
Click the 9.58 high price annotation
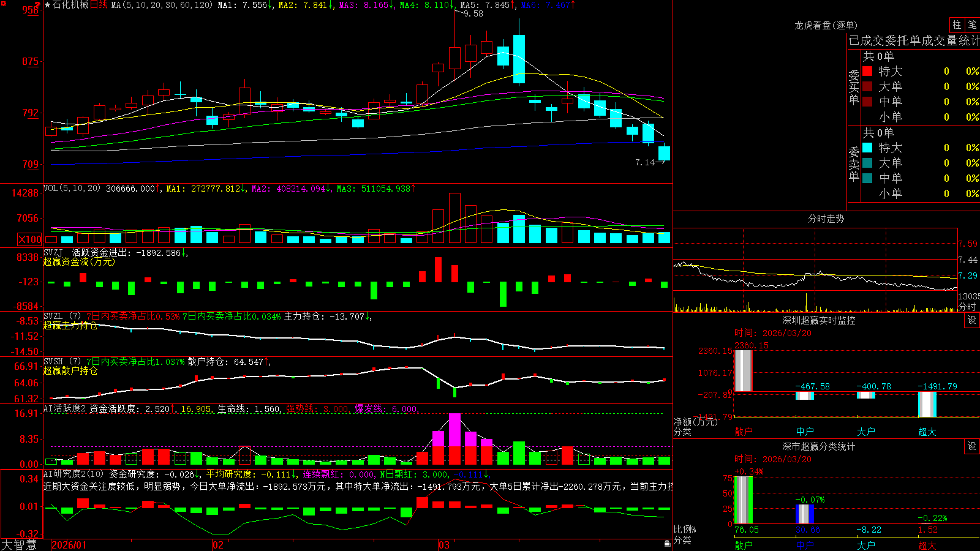click(473, 13)
